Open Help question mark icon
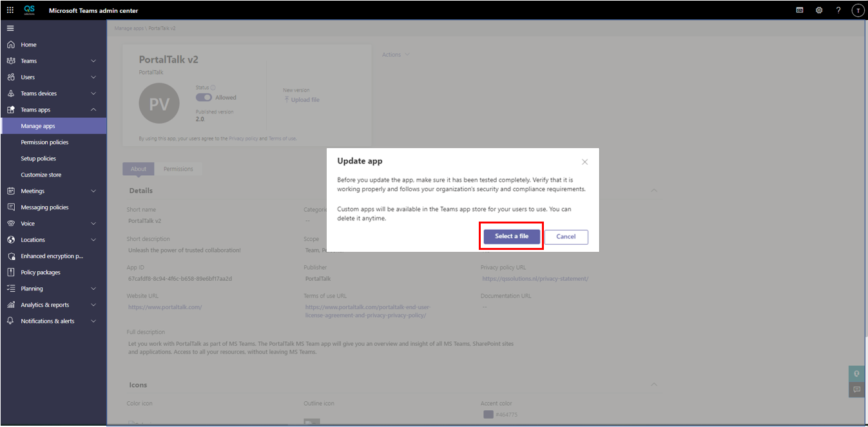Image resolution: width=868 pixels, height=427 pixels. (x=838, y=10)
